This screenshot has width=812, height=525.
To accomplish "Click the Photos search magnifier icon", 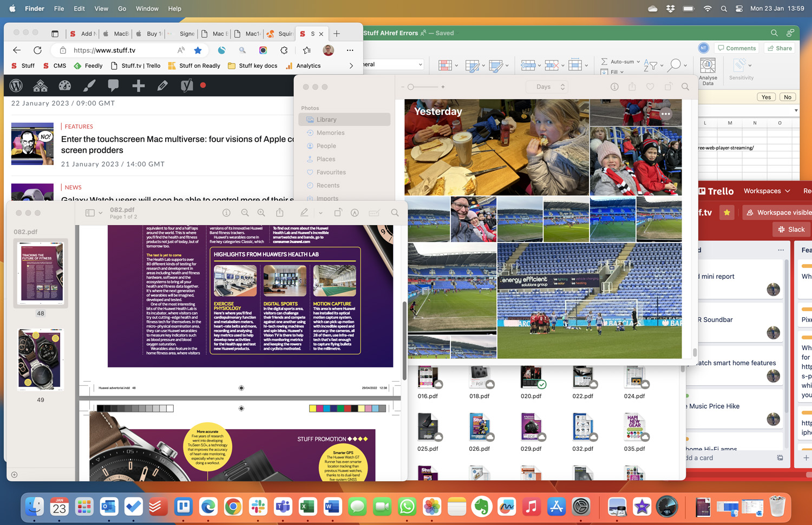I will tap(685, 87).
